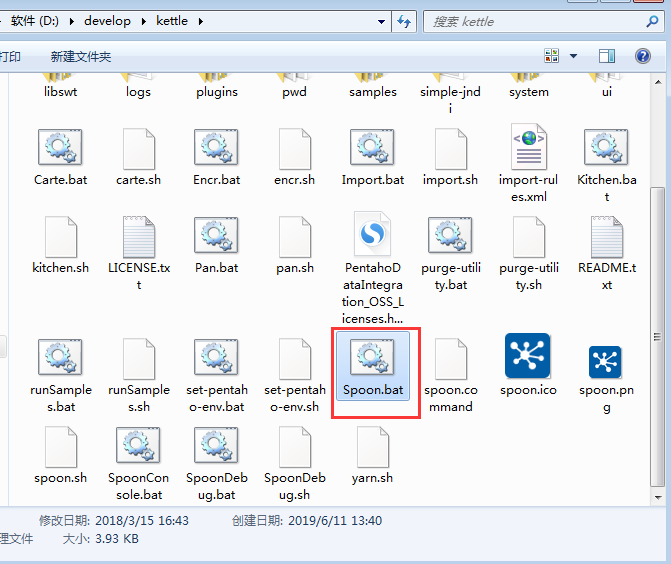The image size is (671, 564).
Task: Click the vertical scrollbar thumb
Action: click(x=658, y=337)
